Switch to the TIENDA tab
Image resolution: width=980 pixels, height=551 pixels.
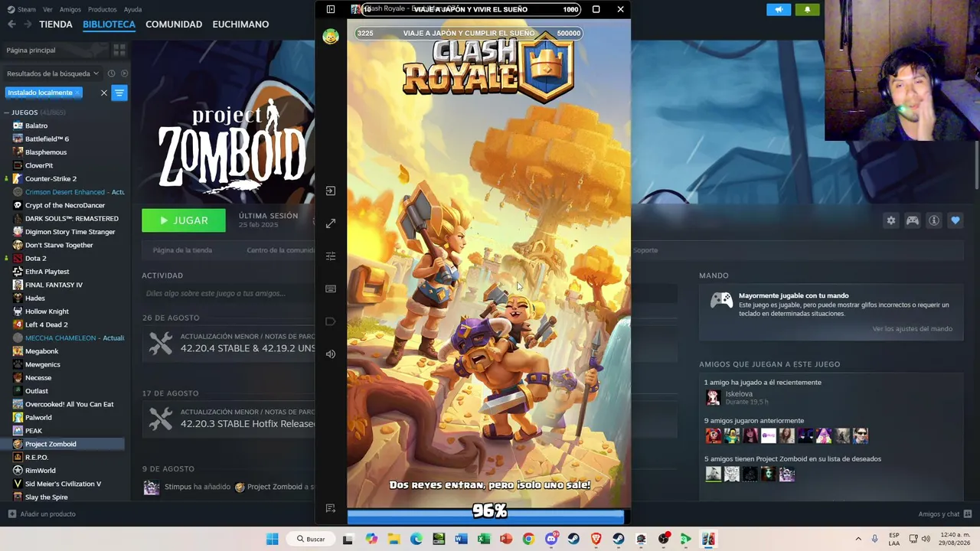[x=56, y=24]
